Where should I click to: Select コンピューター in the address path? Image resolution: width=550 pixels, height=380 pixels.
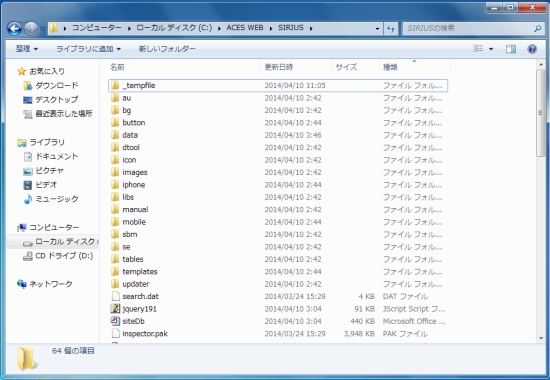[x=97, y=28]
